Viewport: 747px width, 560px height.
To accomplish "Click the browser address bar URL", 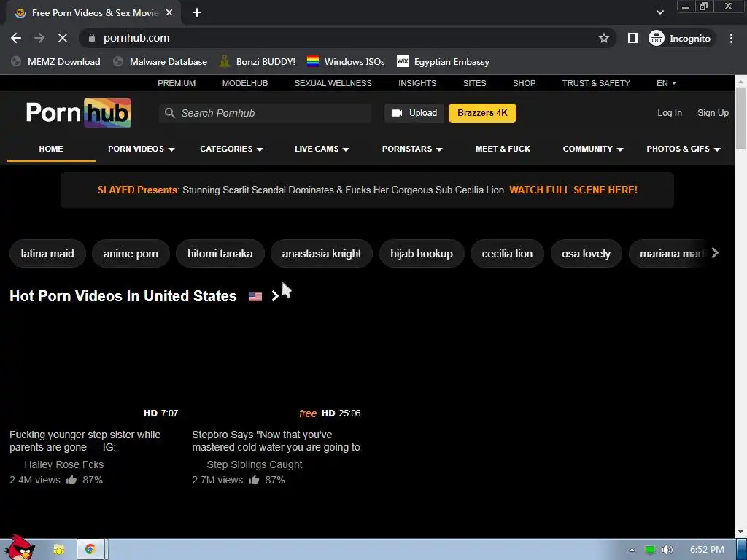I will pyautogui.click(x=136, y=38).
